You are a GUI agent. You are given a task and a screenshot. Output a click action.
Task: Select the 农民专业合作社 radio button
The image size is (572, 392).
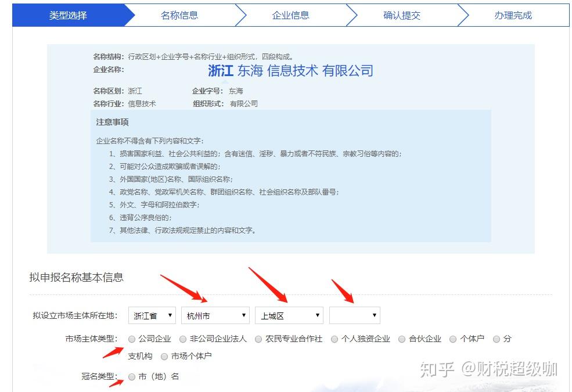coord(258,339)
